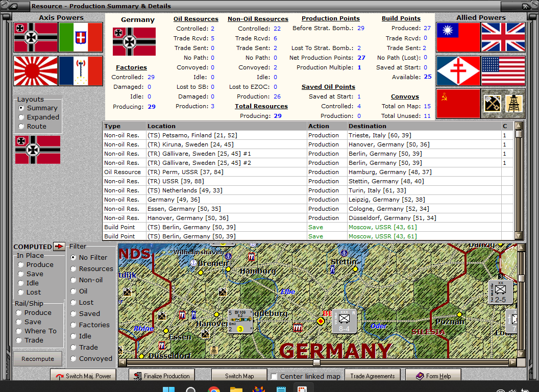This screenshot has height=392, width=539.
Task: Select the Petsamo, Finland resource row
Action: 308,135
